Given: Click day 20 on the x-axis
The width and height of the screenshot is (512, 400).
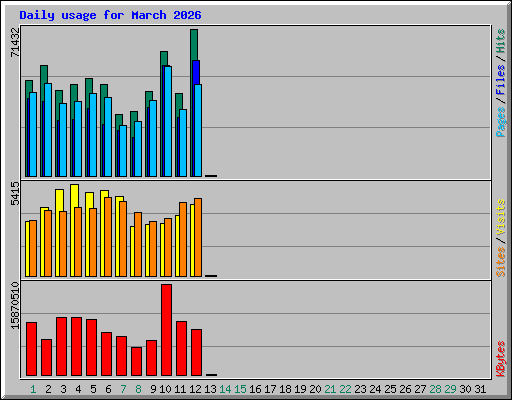Looking at the screenshot, I should 315,389.
